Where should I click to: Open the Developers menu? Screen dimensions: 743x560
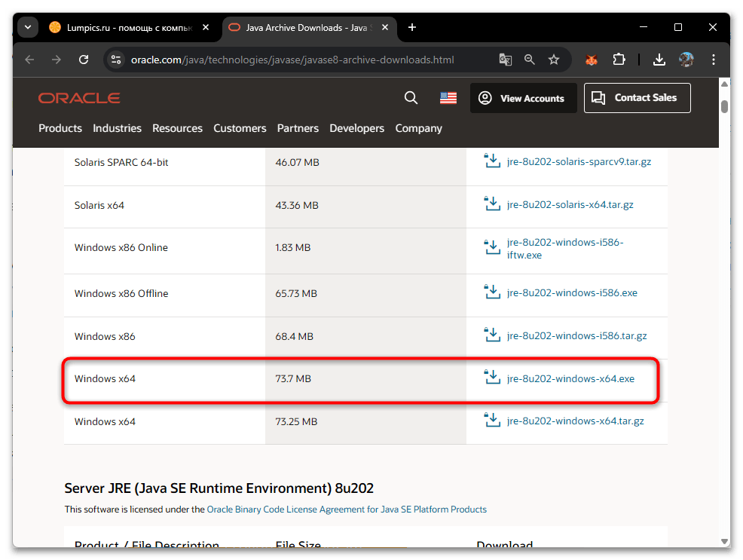tap(357, 128)
